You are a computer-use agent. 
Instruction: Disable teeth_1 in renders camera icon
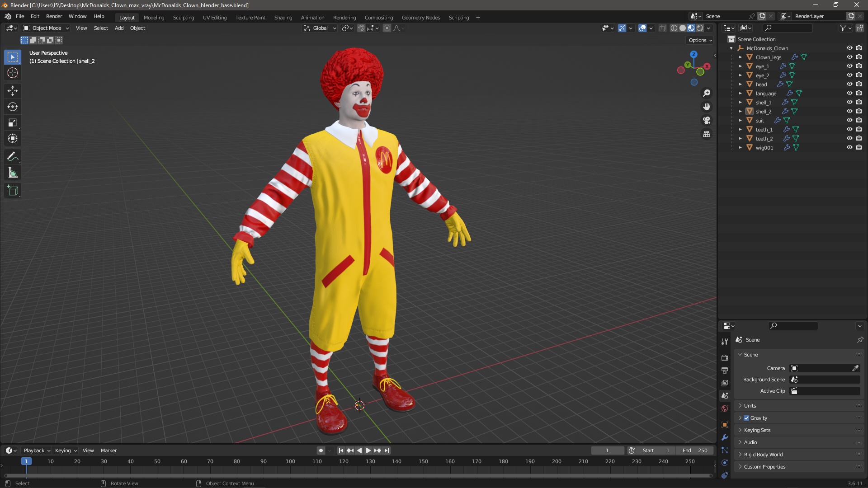[859, 129]
